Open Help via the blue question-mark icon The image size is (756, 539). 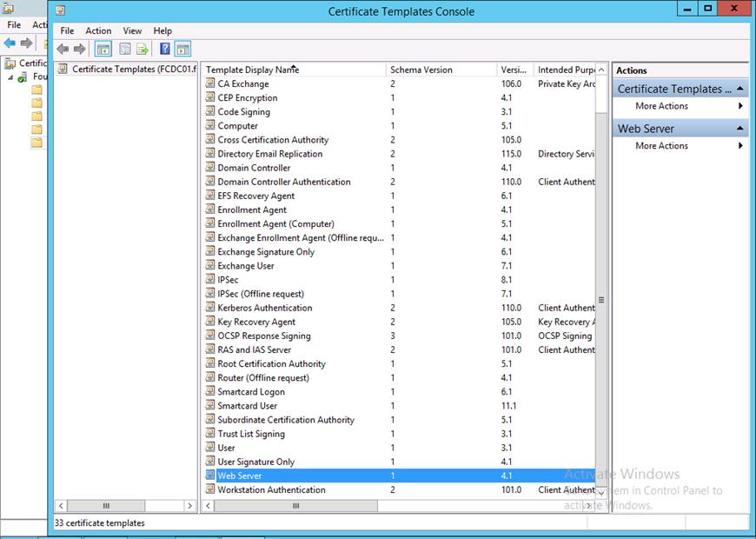165,50
